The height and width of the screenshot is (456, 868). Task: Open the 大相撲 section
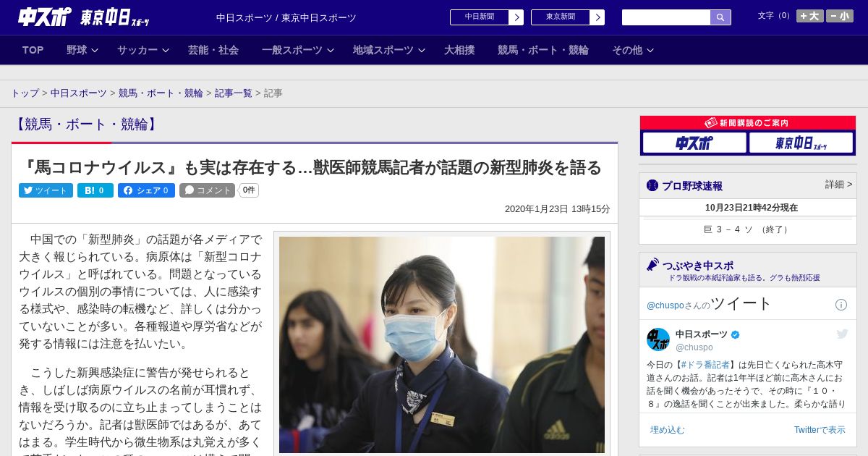(x=459, y=50)
